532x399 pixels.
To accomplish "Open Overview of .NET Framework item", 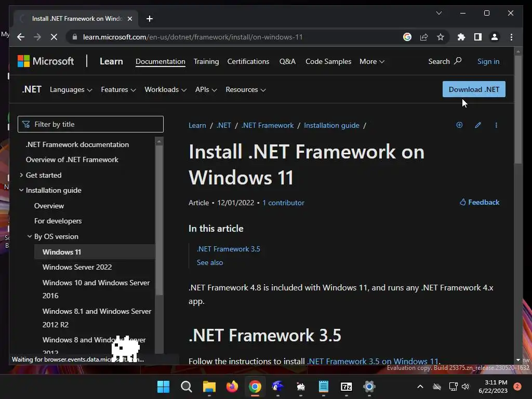I will [x=72, y=160].
